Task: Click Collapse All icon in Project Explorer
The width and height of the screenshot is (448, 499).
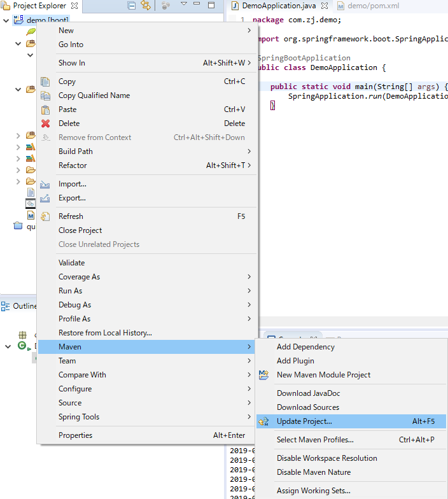Action: [131, 5]
